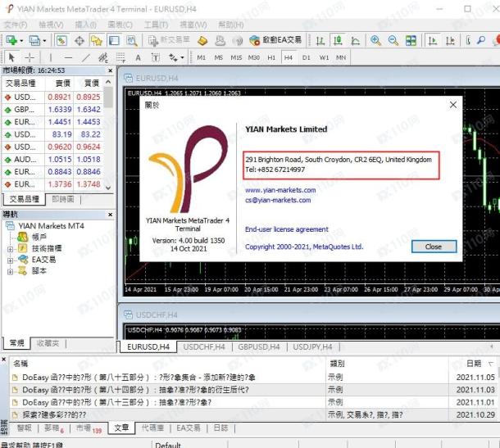
Task: Click the MetaQuotes copyright link
Action: click(304, 247)
